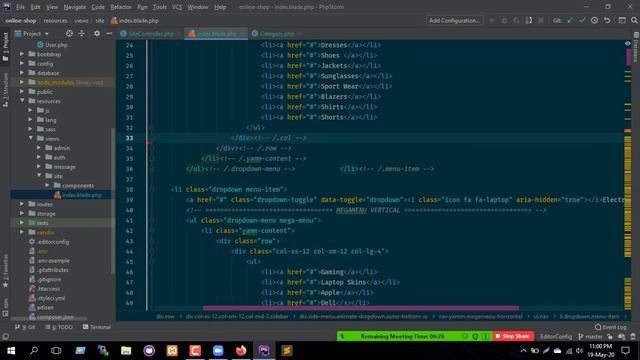Expand the public folder
The height and width of the screenshot is (360, 640).
coord(22,91)
